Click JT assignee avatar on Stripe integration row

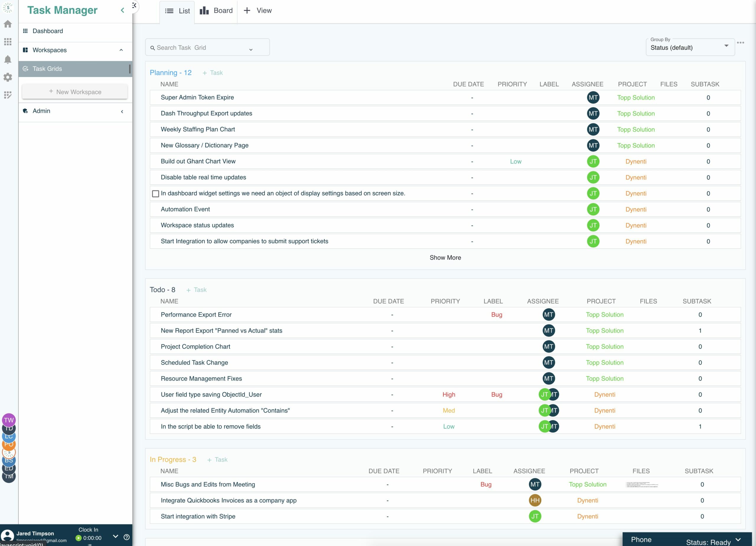pos(535,516)
